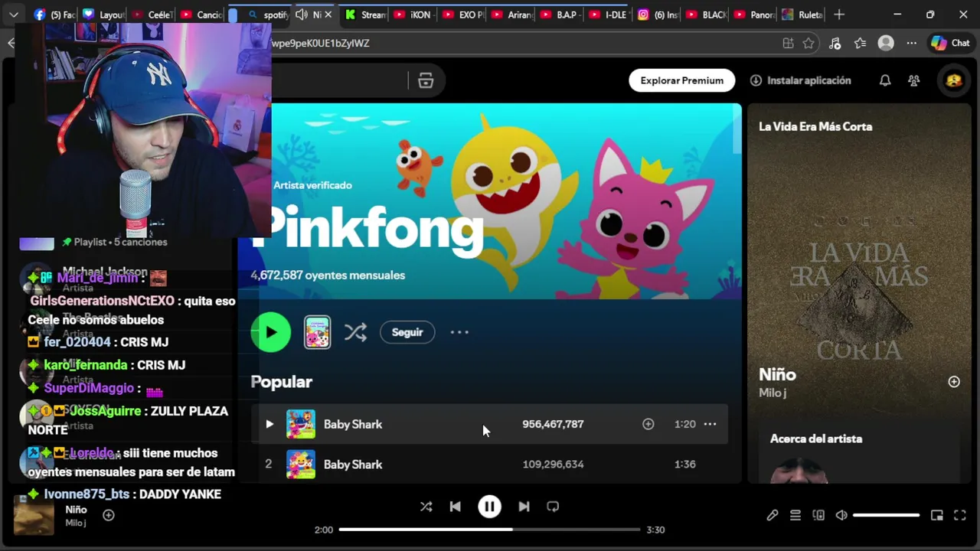Switch to the Layout tab
The height and width of the screenshot is (551, 980).
click(103, 15)
